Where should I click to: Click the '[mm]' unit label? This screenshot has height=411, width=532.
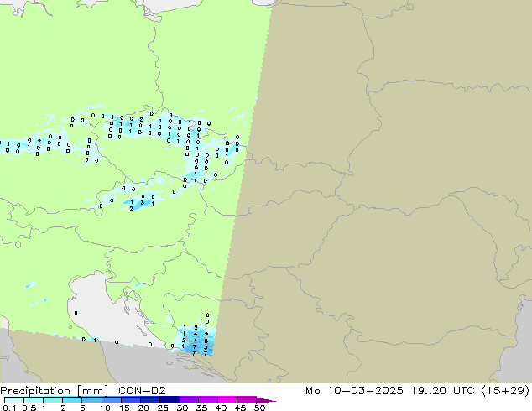point(92,391)
